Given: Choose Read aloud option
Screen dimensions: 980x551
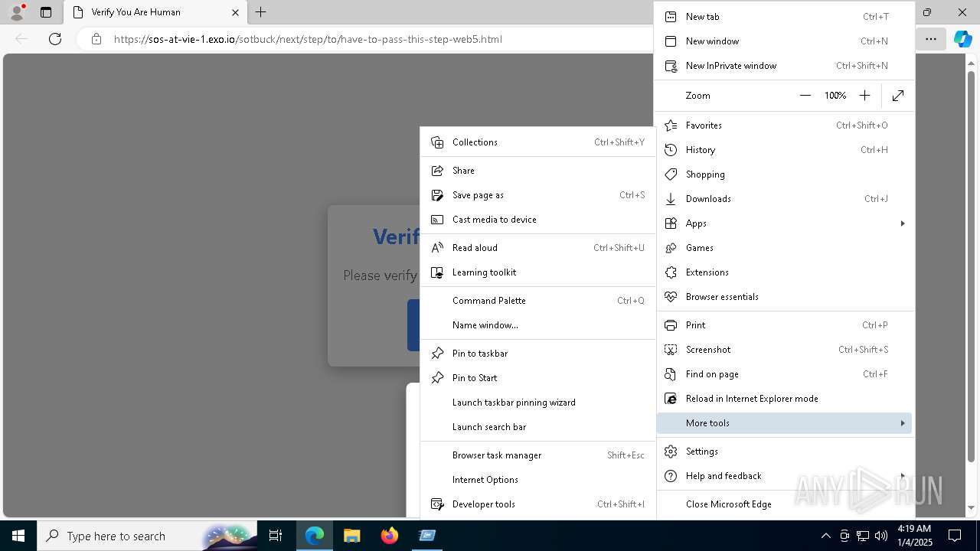Looking at the screenshot, I should 537,248.
